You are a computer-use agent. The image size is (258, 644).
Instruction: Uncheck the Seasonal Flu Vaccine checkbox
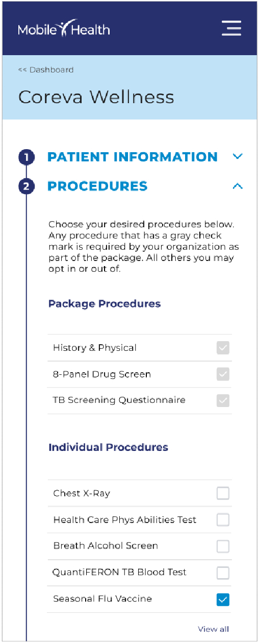point(223,599)
